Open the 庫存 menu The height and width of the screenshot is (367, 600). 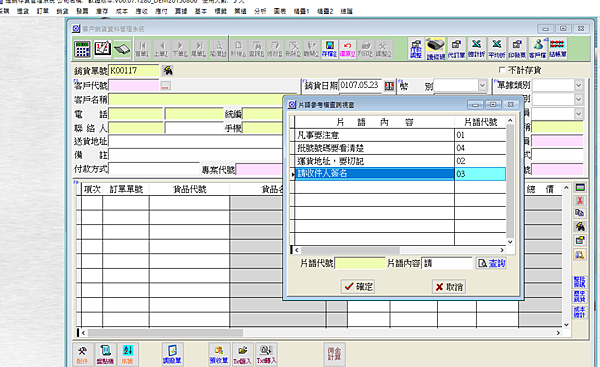[102, 11]
